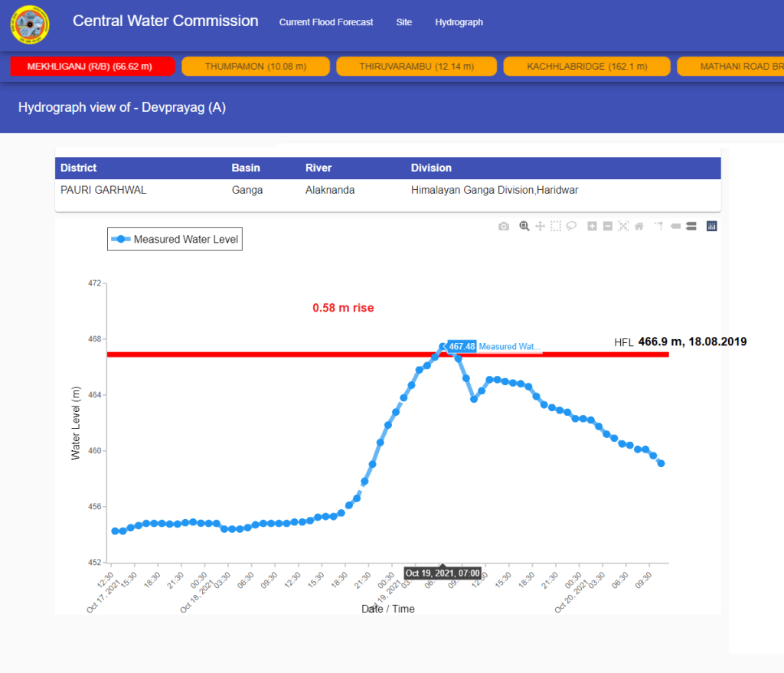Open the Site menu item
The image size is (784, 673).
(404, 22)
